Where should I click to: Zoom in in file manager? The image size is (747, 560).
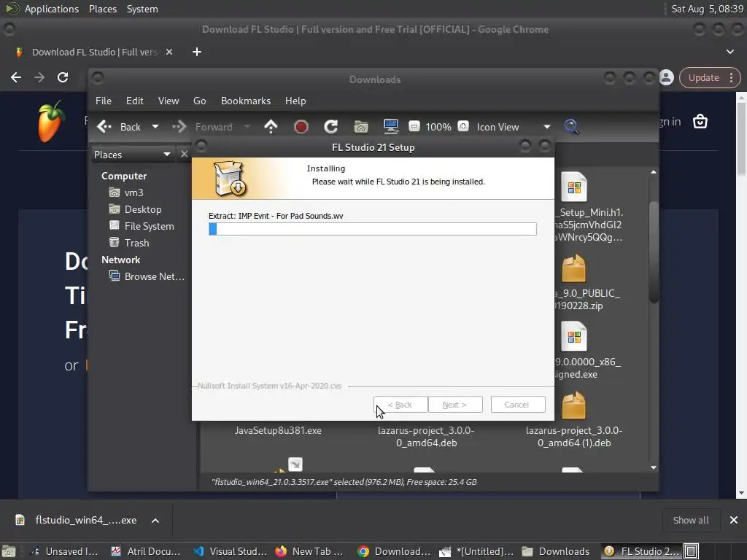(x=462, y=127)
